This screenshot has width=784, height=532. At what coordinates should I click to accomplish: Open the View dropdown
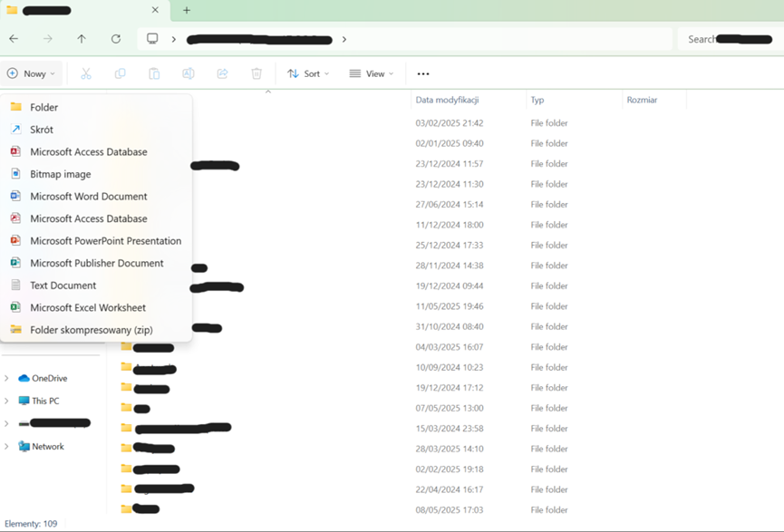[x=372, y=74]
